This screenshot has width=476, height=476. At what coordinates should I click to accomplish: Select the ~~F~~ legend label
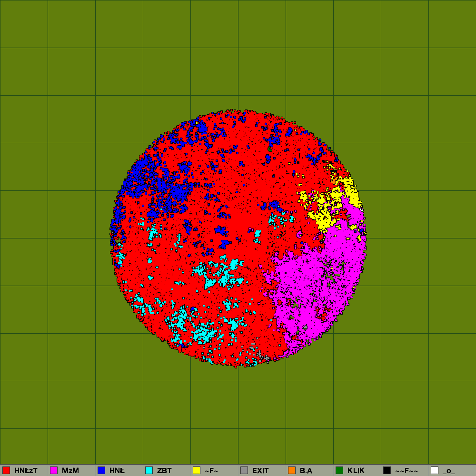click(407, 471)
